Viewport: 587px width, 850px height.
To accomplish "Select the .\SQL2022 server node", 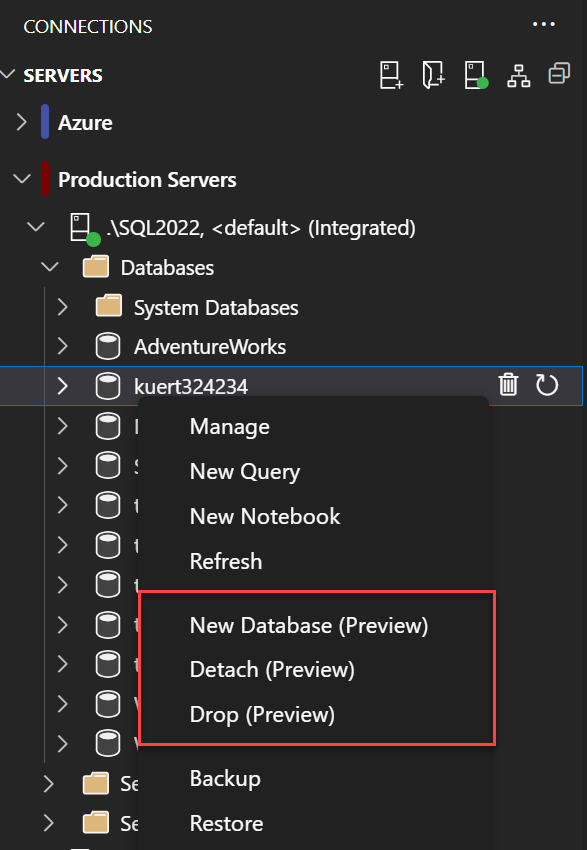I will point(250,227).
